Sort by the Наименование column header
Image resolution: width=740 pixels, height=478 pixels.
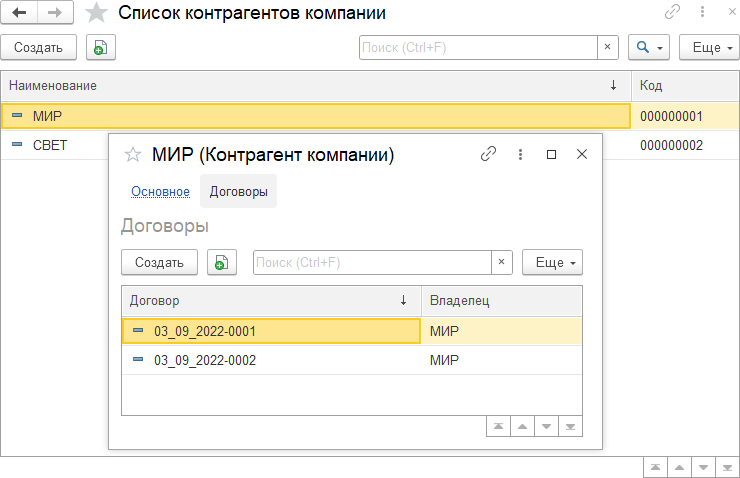tap(315, 86)
